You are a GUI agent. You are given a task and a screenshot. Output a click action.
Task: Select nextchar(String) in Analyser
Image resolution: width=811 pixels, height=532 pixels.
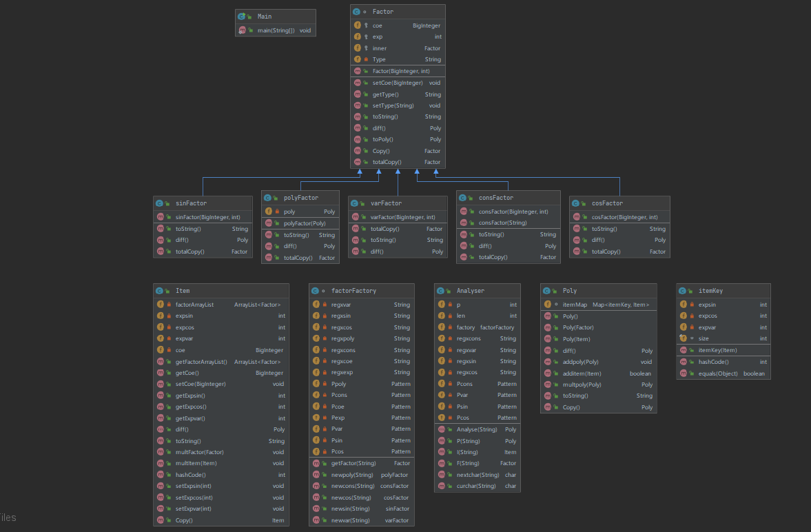478,475
